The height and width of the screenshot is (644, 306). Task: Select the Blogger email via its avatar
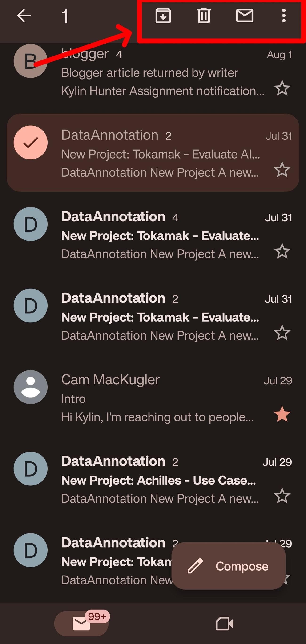(31, 61)
